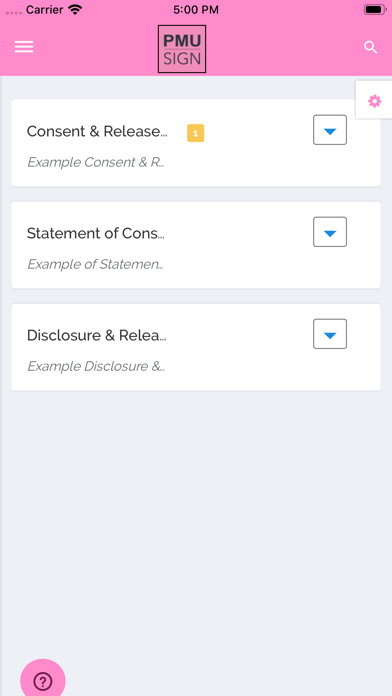Tap the PMU SIGN logo
The image size is (392, 696).
click(x=182, y=49)
